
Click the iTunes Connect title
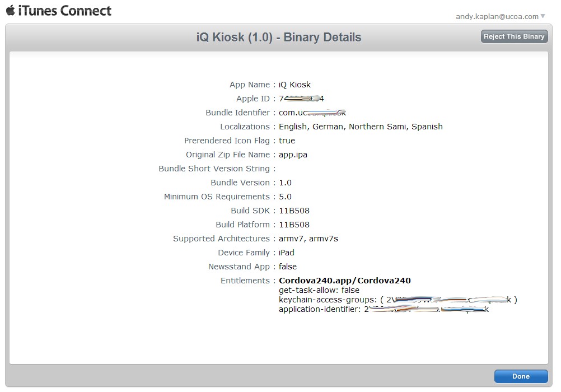tap(65, 11)
